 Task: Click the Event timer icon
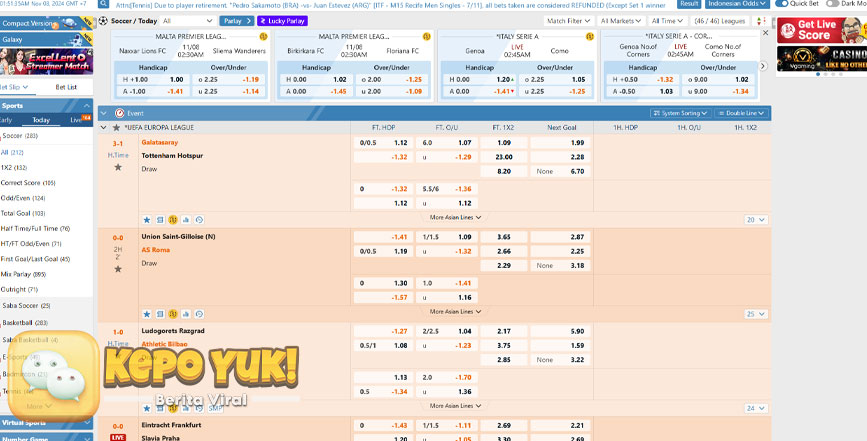(x=119, y=113)
